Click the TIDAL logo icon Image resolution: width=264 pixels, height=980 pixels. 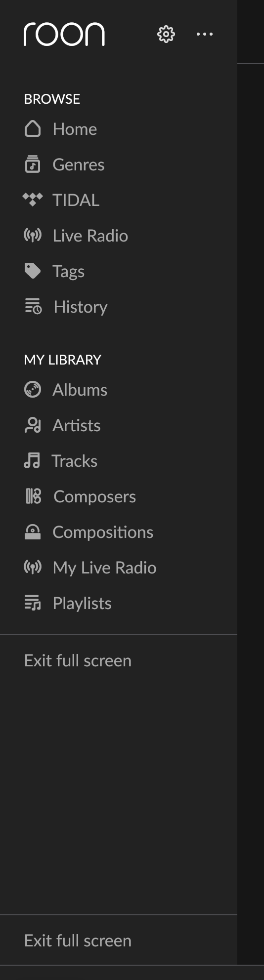[33, 200]
